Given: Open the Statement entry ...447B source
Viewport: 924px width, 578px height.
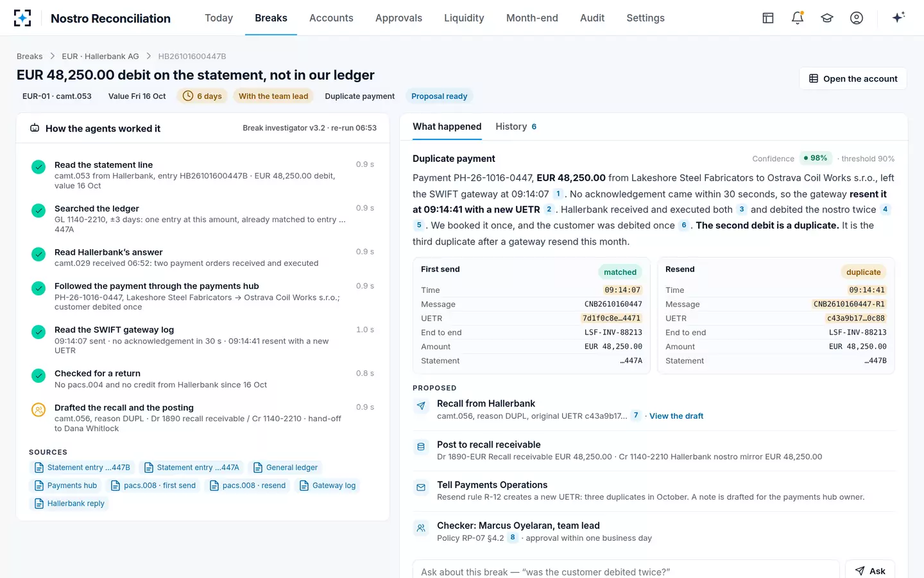Looking at the screenshot, I should point(82,468).
